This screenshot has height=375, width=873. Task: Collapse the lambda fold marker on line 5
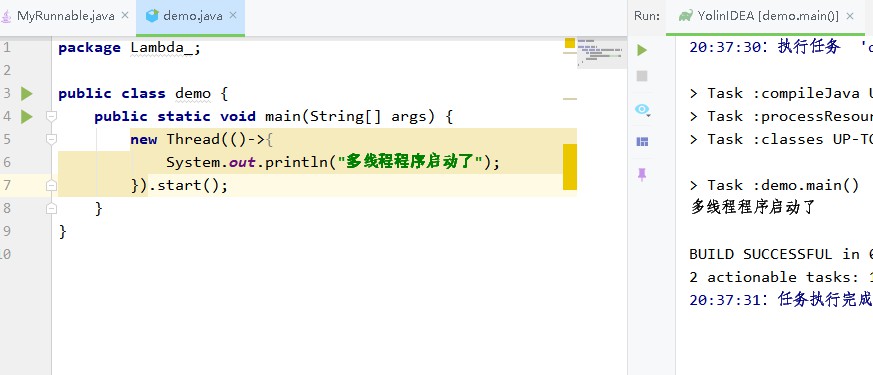point(51,139)
